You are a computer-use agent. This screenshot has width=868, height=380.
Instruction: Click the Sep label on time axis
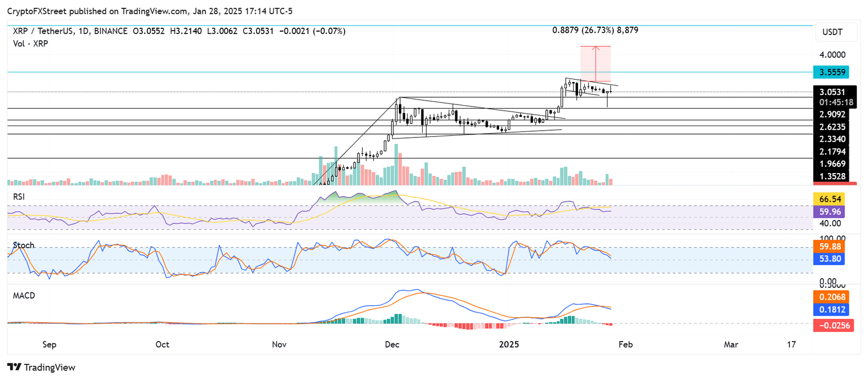pyautogui.click(x=49, y=344)
